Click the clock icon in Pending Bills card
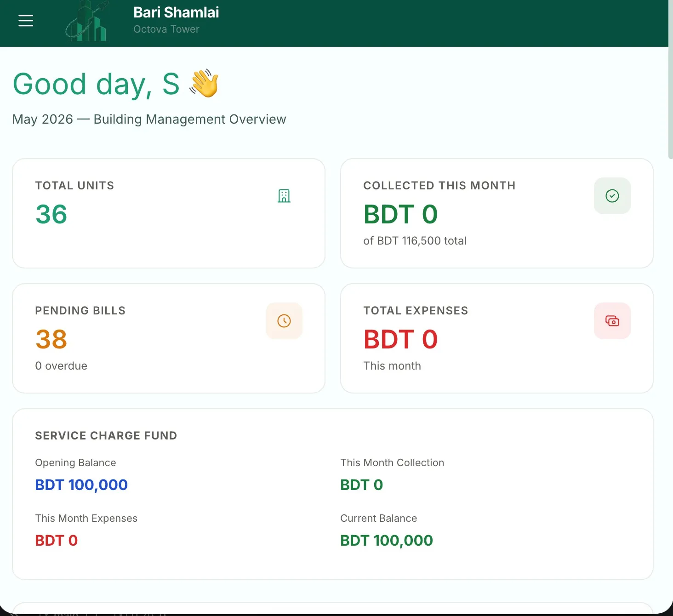The height and width of the screenshot is (616, 673). pos(284,321)
